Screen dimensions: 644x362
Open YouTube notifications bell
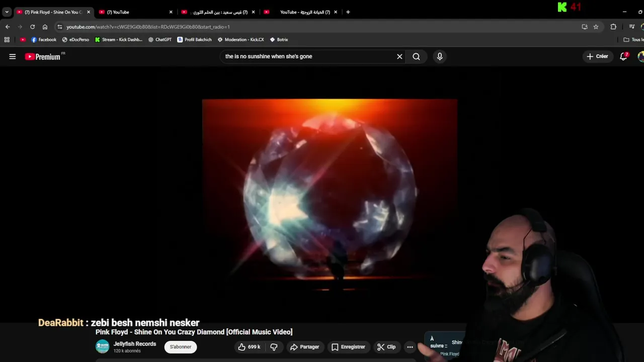624,56
